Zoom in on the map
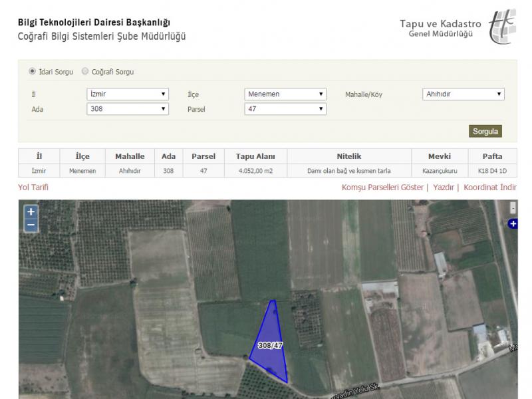Viewport: 532px width, 399px height. click(31, 212)
